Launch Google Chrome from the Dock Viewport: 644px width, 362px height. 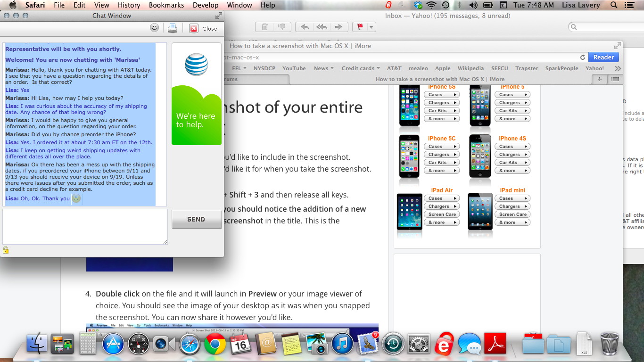coord(215,344)
